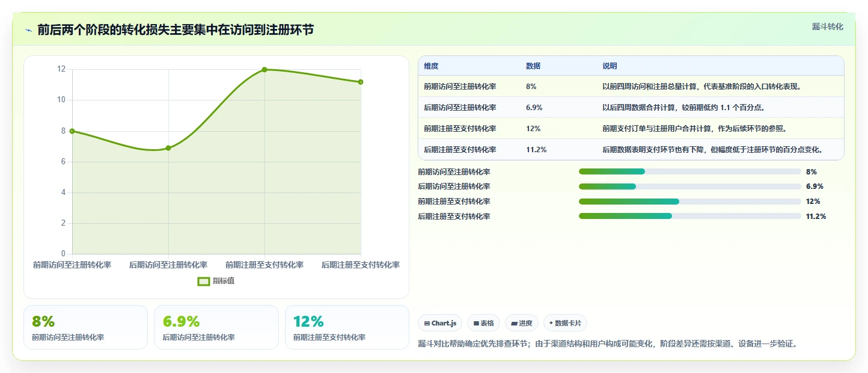Click description starting 前期支付订单与注册用户合并计算
The width and height of the screenshot is (868, 373).
(694, 129)
